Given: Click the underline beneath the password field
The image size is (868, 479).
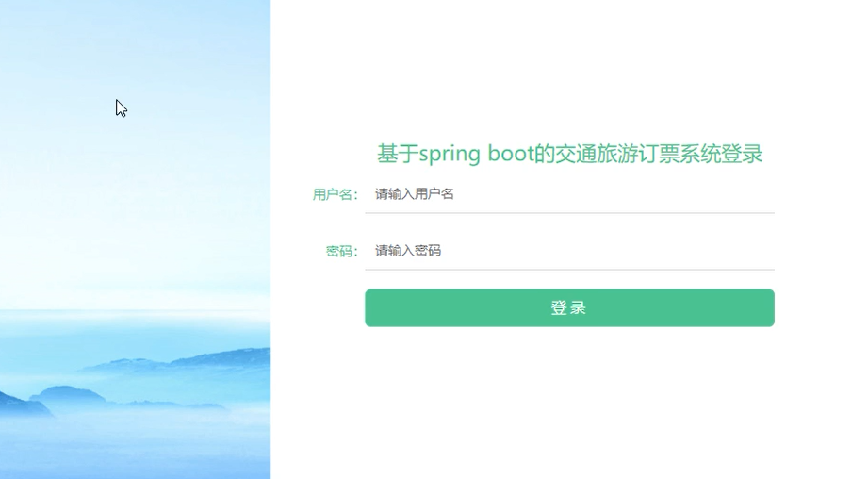Looking at the screenshot, I should (x=569, y=270).
